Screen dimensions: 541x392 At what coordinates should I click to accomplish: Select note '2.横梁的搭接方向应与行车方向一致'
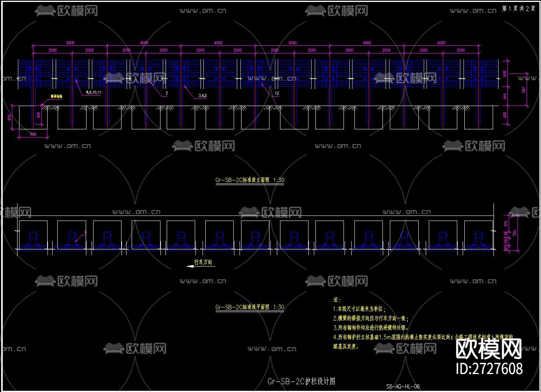click(371, 318)
